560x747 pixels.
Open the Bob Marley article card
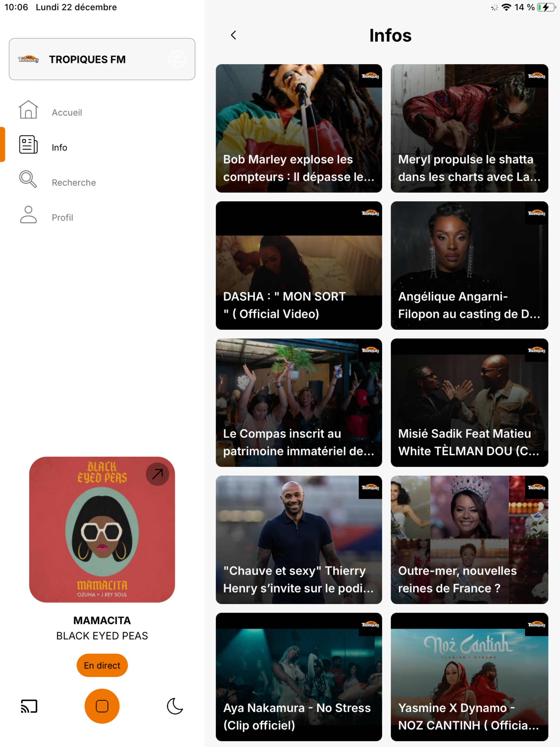tap(299, 128)
